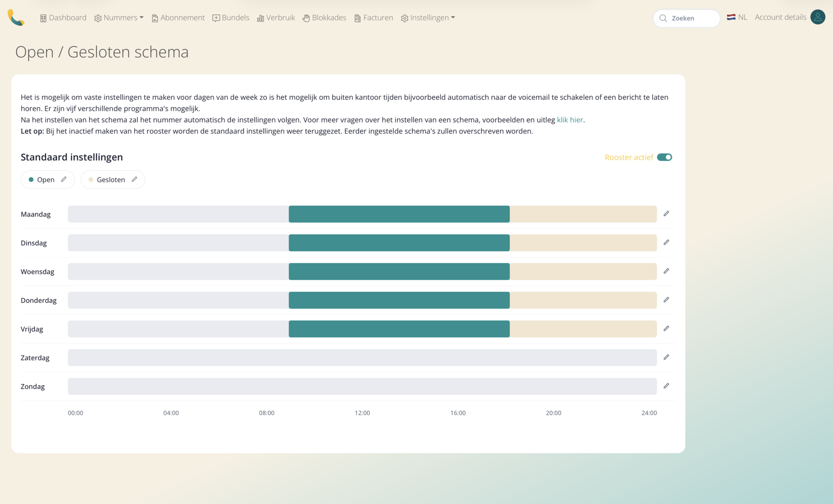The height and width of the screenshot is (504, 833).
Task: Edit Zondag schedule with pencil icon
Action: 666,386
